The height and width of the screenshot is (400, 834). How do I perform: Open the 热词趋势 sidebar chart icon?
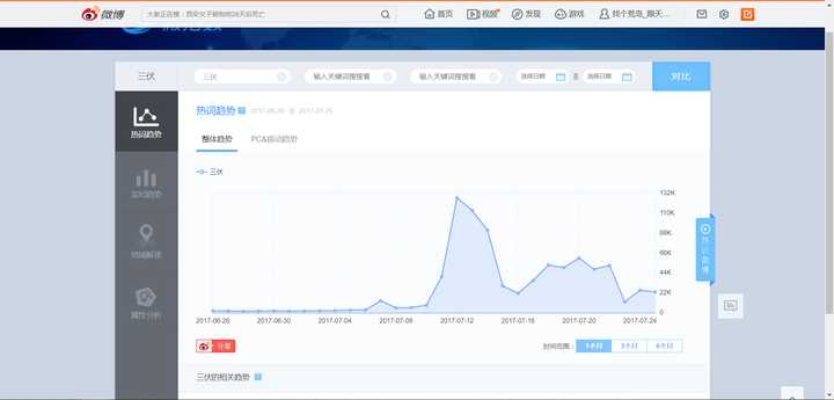click(x=146, y=121)
